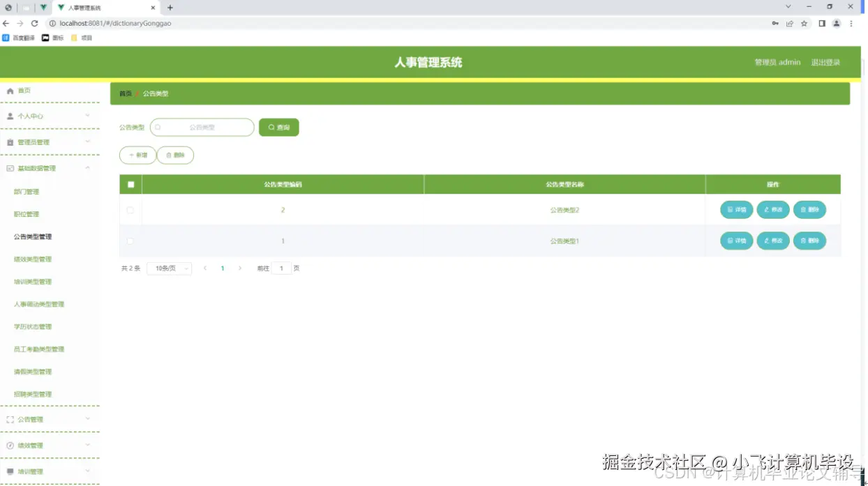Reload the page with browser refresh icon
The height and width of the screenshot is (486, 868).
(x=34, y=23)
